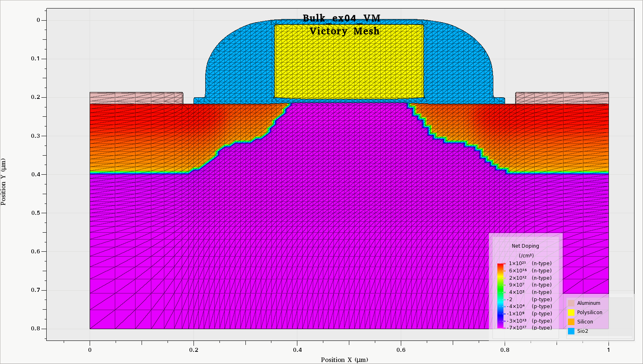Click the Net Doping color scale bar
Viewport: 643px width, 364px height.
point(500,295)
